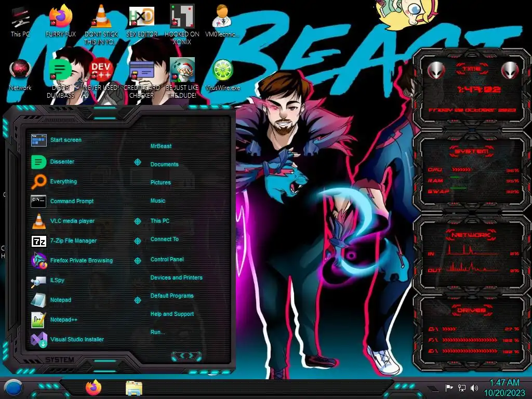Open the CREDIT CARD CHECKER desktop shortcut
This screenshot has height=399, width=532.
pos(141,79)
